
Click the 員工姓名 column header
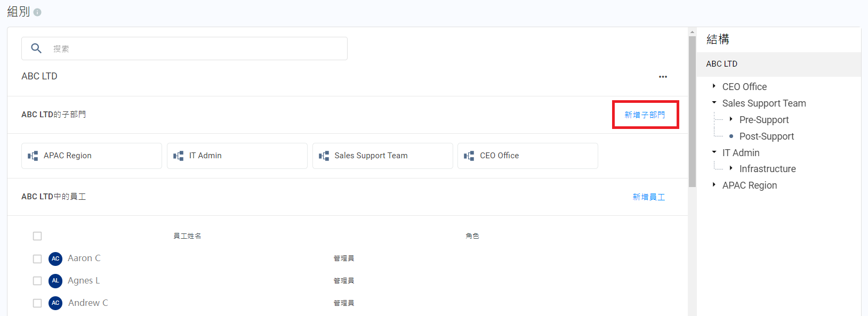pyautogui.click(x=187, y=236)
